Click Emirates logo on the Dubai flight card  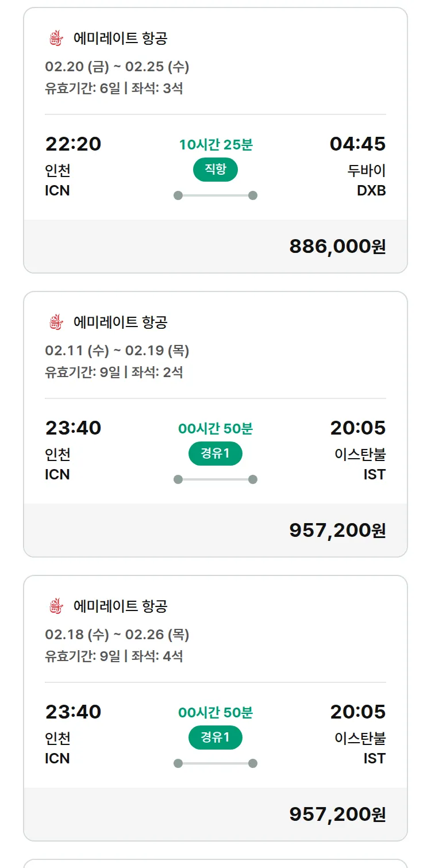[x=56, y=39]
